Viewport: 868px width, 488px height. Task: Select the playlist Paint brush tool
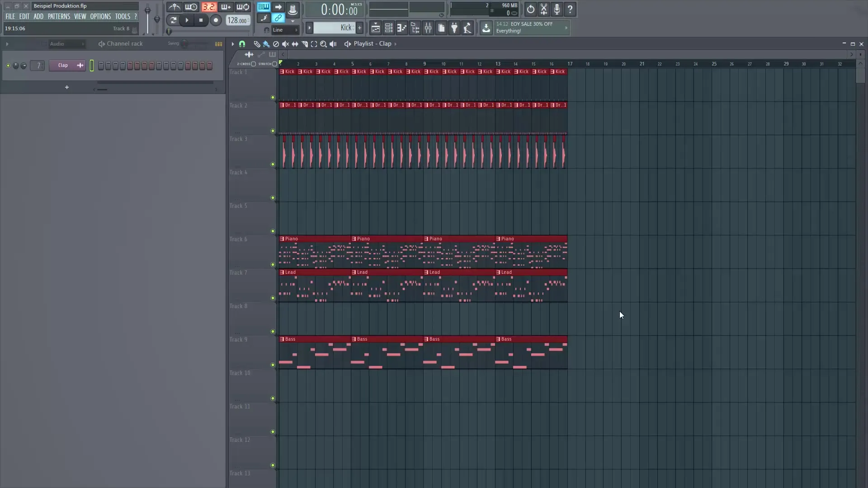point(266,44)
